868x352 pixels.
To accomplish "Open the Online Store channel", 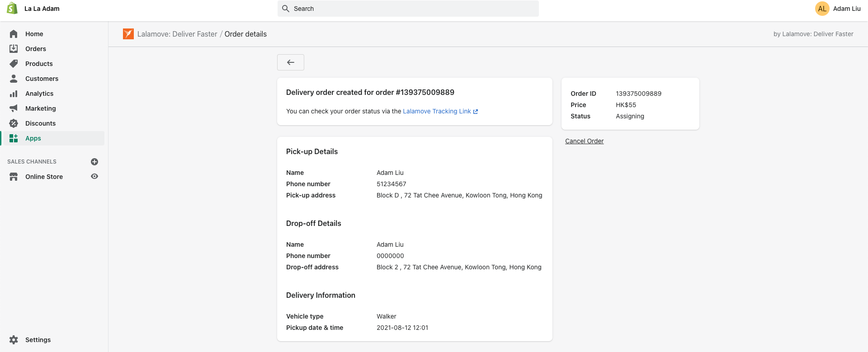I will click(x=44, y=177).
